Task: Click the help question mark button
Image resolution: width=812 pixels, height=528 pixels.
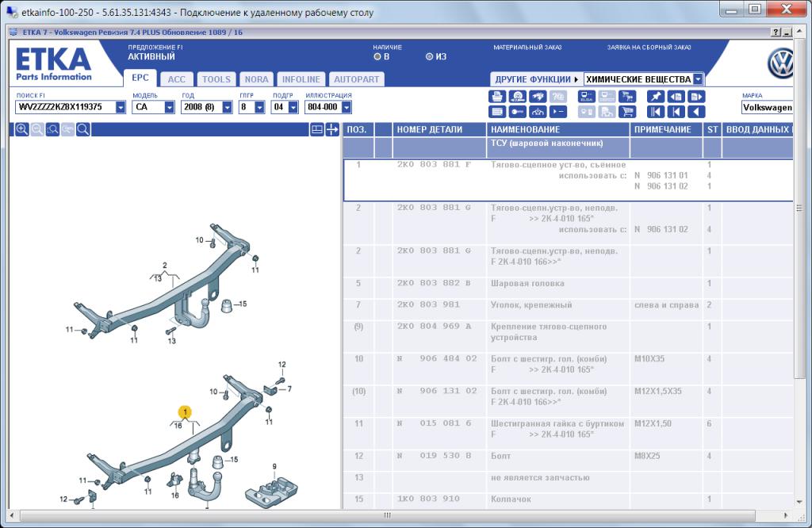Action: (x=776, y=32)
